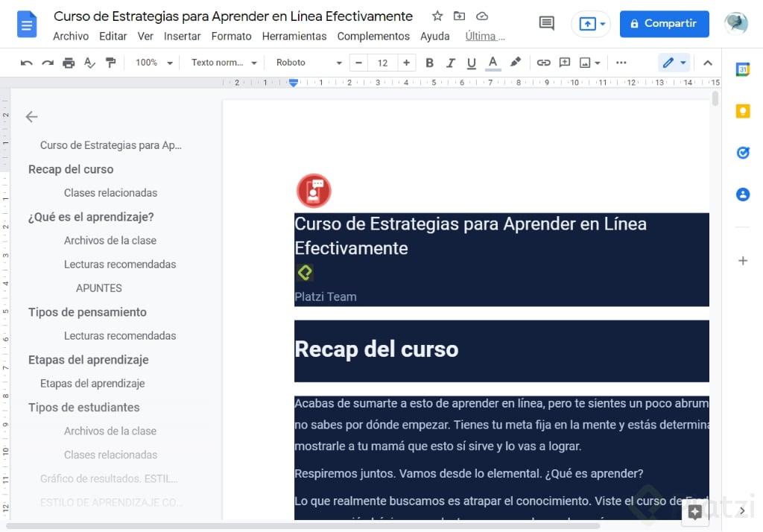Go to Clases relacionadas under Recap del curso
The image size is (763, 532).
110,193
